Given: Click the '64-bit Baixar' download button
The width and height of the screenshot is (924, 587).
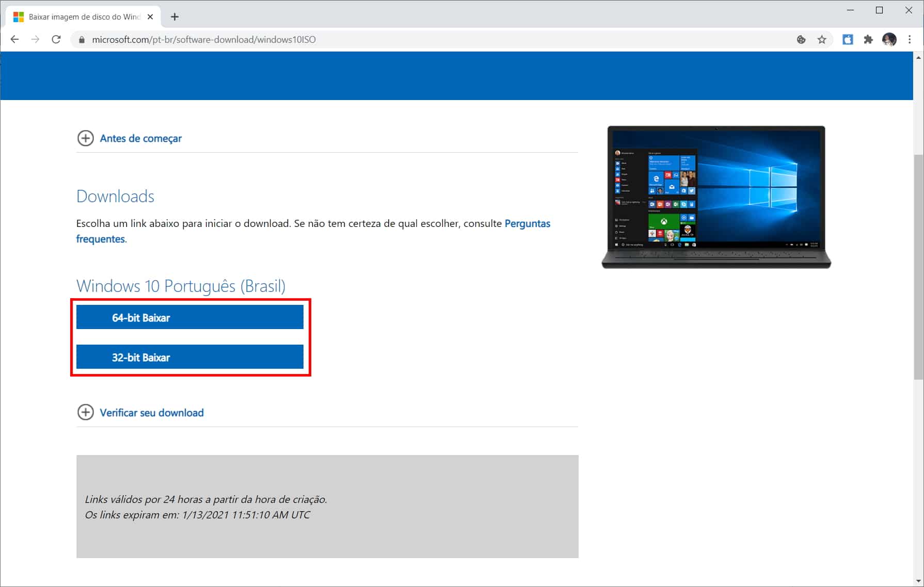Looking at the screenshot, I should pos(189,317).
